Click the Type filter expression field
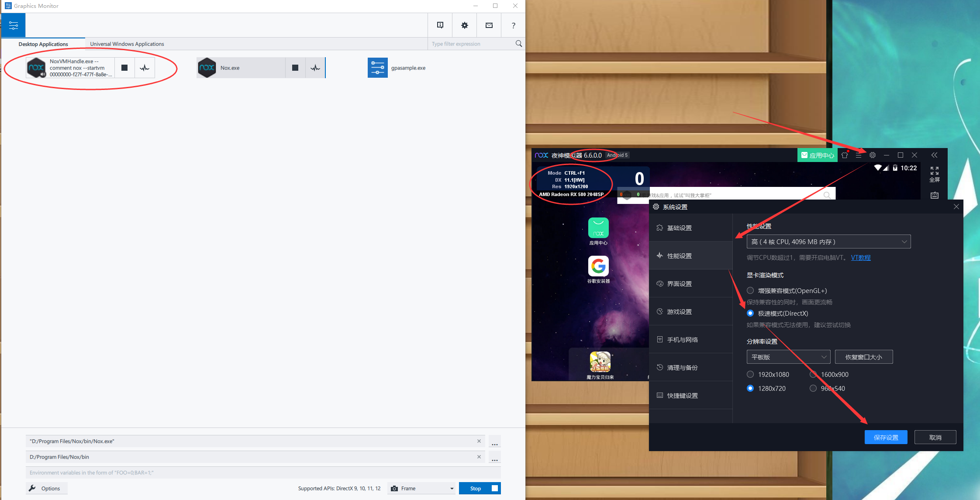The image size is (980, 500). tap(473, 44)
